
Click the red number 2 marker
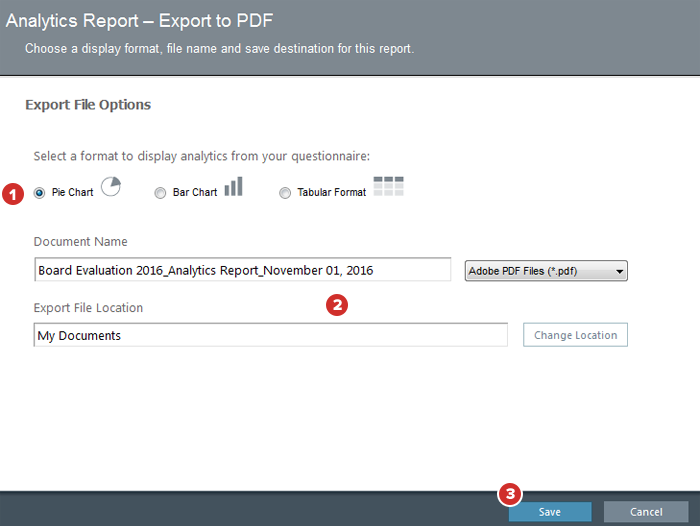click(x=338, y=306)
